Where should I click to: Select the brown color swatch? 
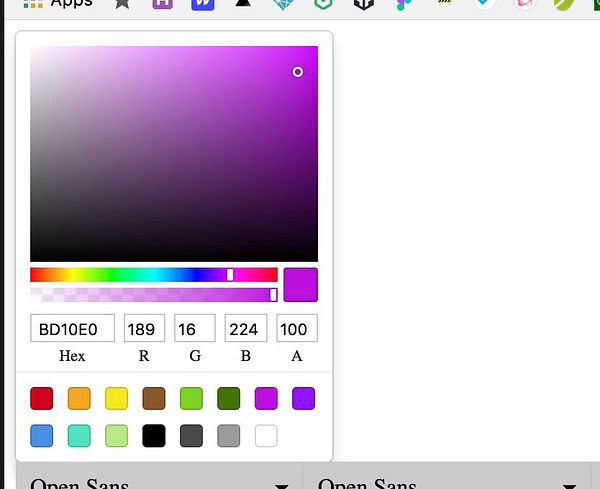coord(154,398)
